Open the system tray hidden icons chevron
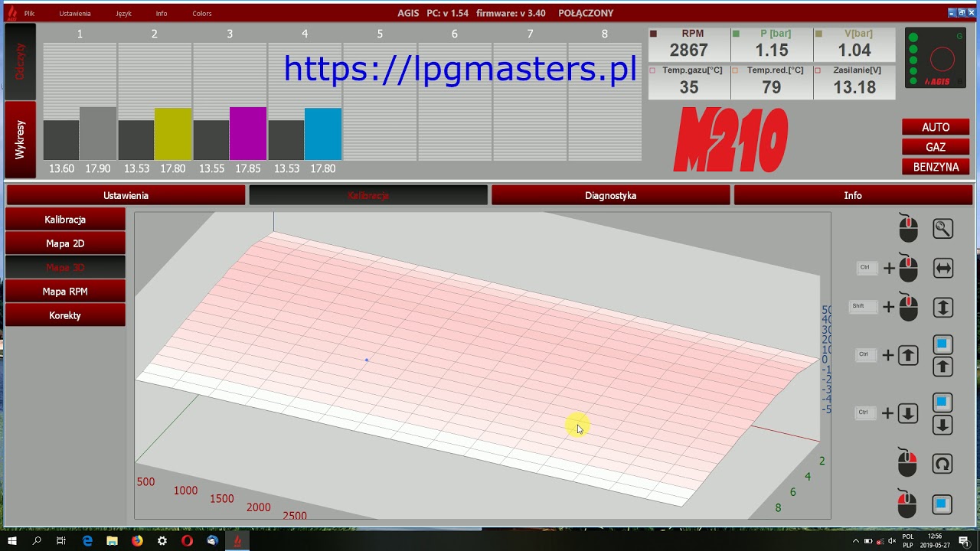Image resolution: width=980 pixels, height=551 pixels. click(856, 541)
